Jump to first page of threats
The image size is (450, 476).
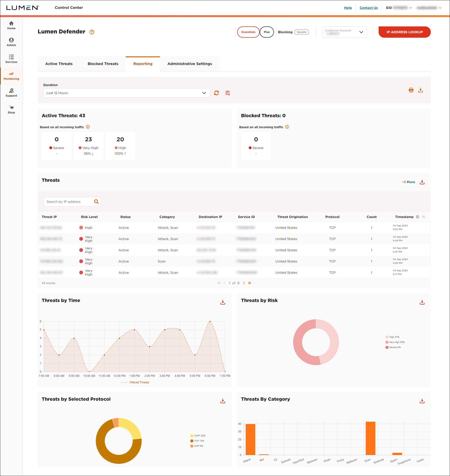point(219,283)
